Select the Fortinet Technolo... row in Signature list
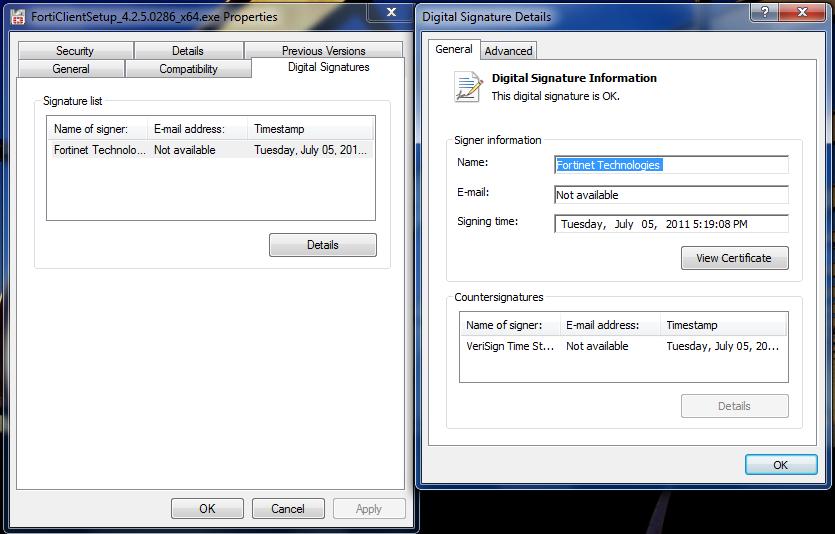Image resolution: width=835 pixels, height=534 pixels. click(x=210, y=150)
